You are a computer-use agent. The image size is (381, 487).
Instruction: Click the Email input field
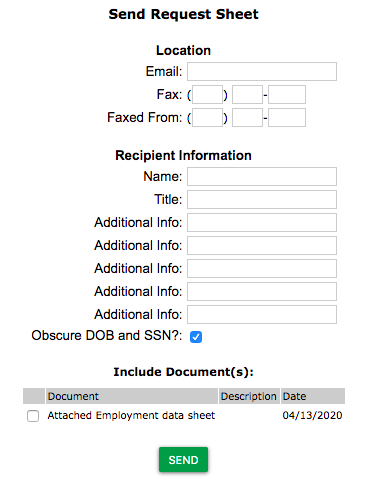(x=262, y=71)
